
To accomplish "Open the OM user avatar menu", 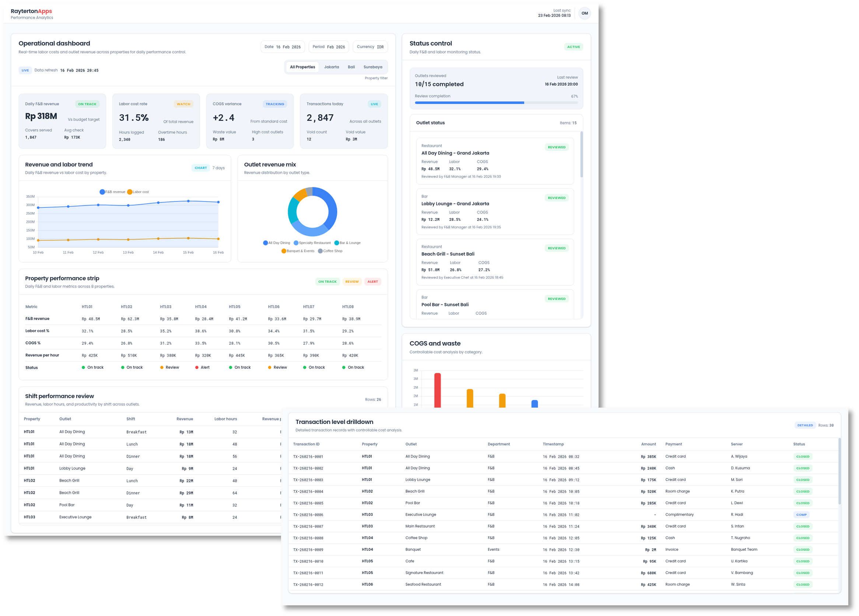I will [585, 13].
